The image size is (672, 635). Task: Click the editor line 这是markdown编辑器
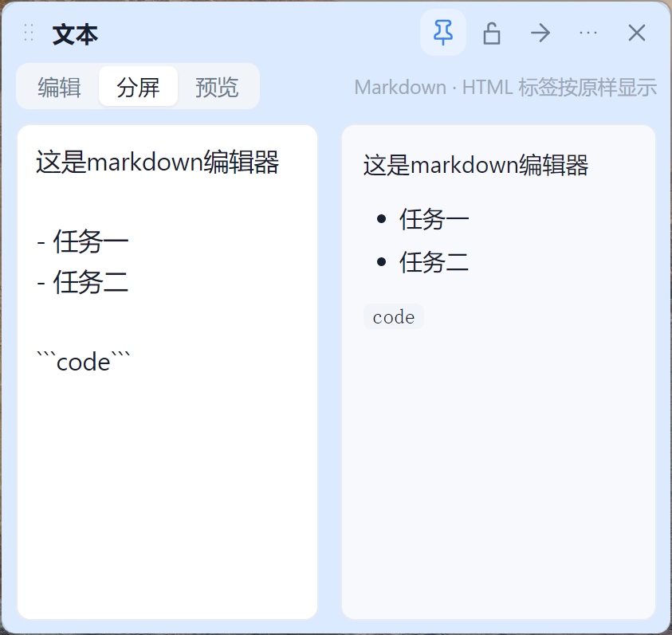click(157, 162)
